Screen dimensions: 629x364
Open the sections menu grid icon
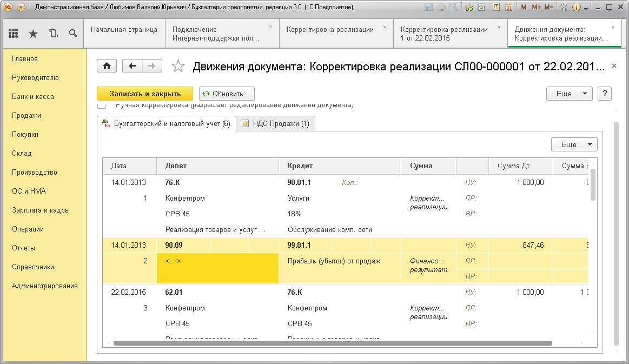[14, 34]
